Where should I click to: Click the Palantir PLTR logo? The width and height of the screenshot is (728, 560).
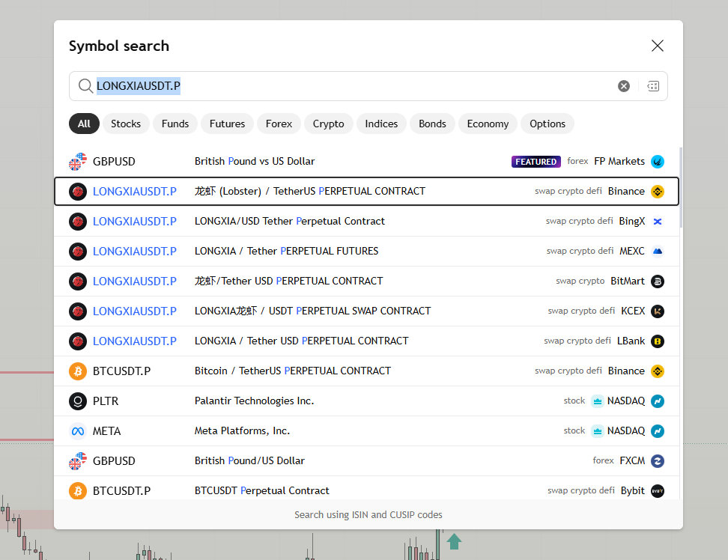[78, 401]
